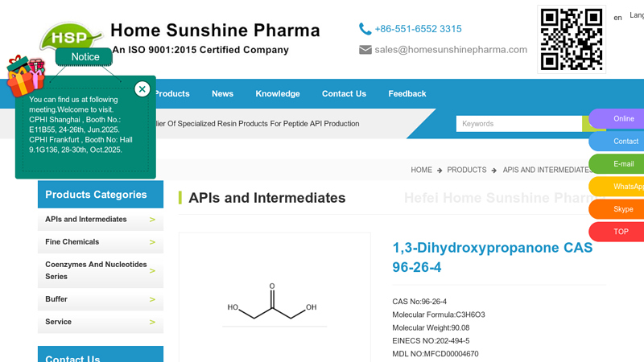Expand Service chevron arrow

(x=152, y=323)
